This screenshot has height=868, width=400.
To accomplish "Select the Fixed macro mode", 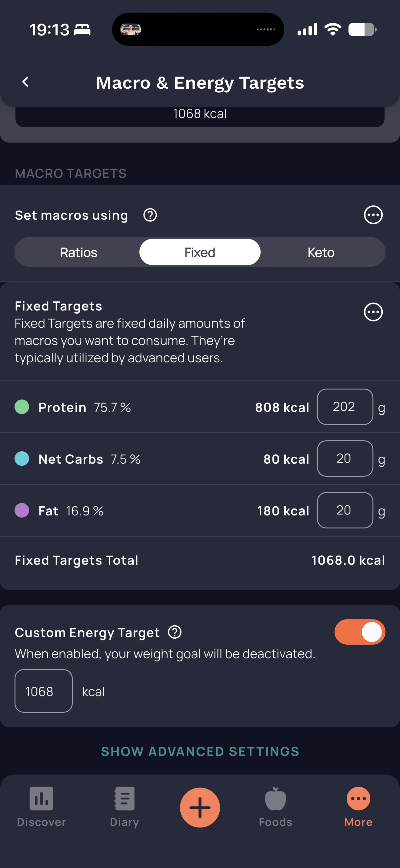I will click(200, 252).
